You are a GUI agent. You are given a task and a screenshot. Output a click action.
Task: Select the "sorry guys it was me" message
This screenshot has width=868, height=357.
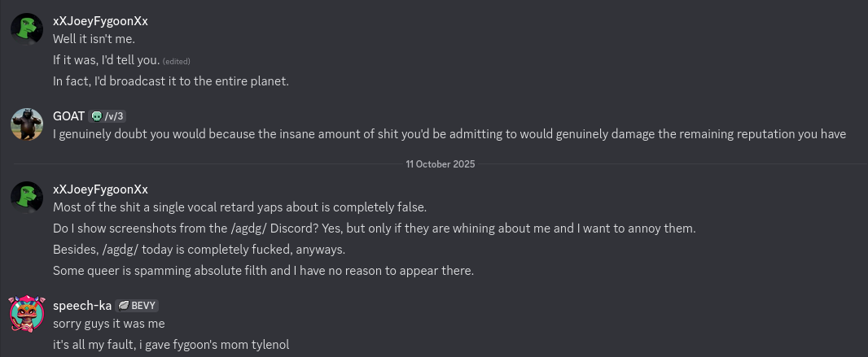tap(108, 324)
